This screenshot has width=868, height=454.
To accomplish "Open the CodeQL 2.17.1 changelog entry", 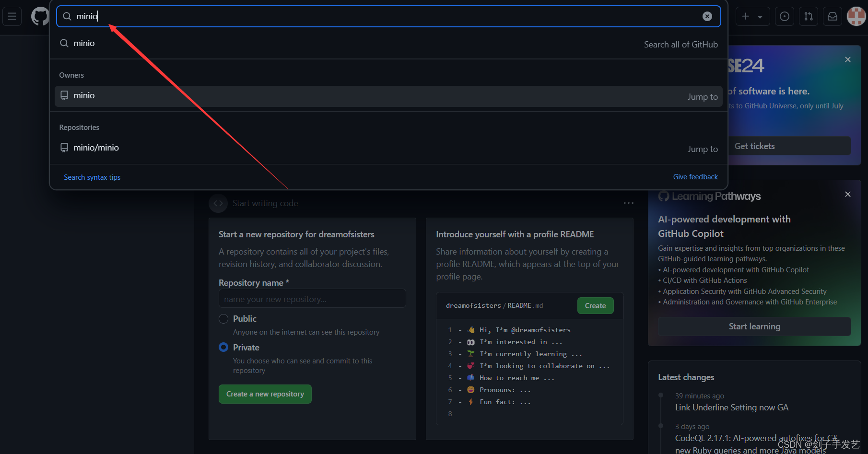I will pos(757,444).
